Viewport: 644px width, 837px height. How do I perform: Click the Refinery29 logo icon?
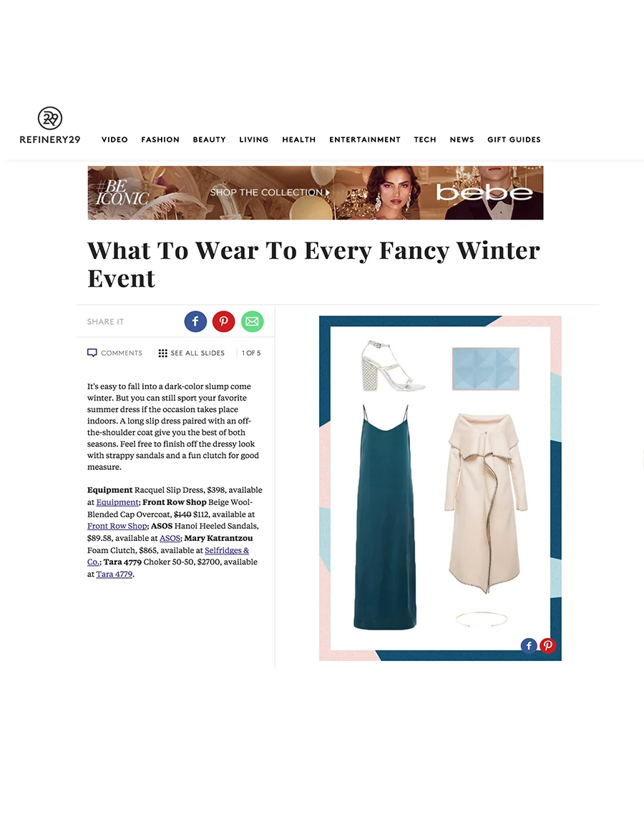(x=49, y=118)
